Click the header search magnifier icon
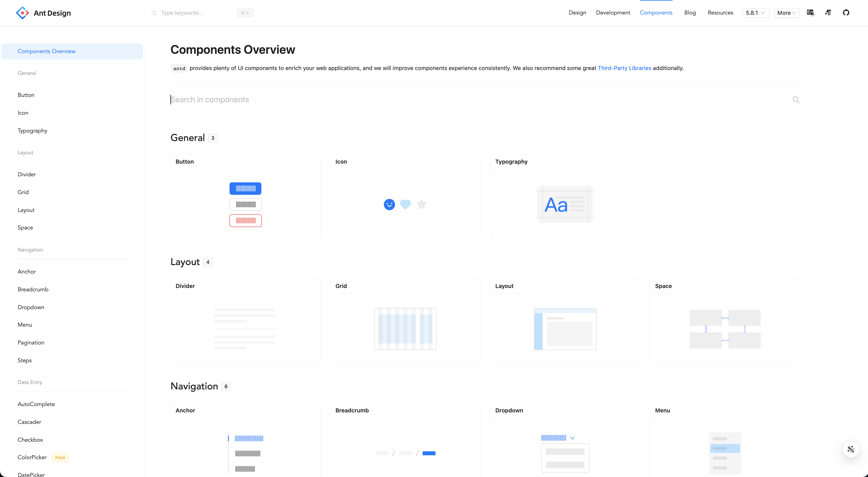 tap(154, 13)
